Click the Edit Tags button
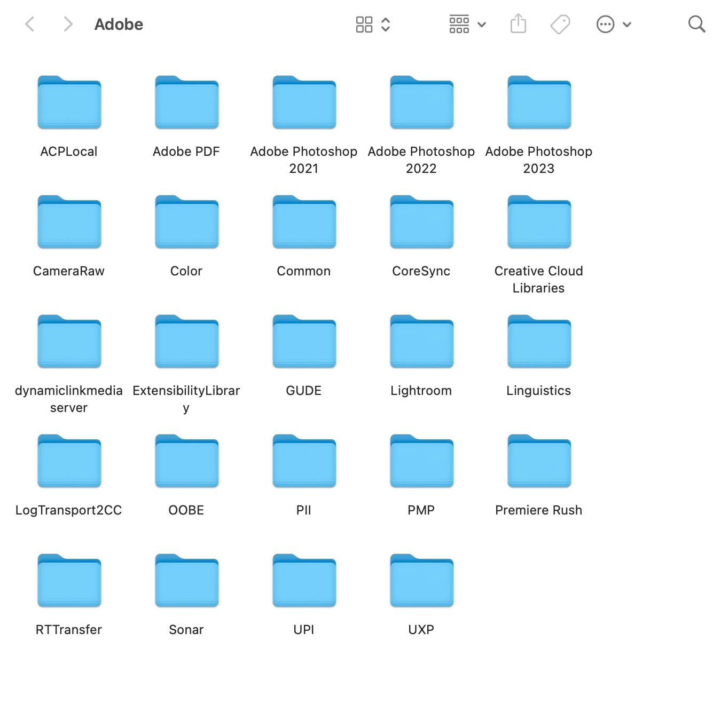721x728 pixels. (560, 24)
